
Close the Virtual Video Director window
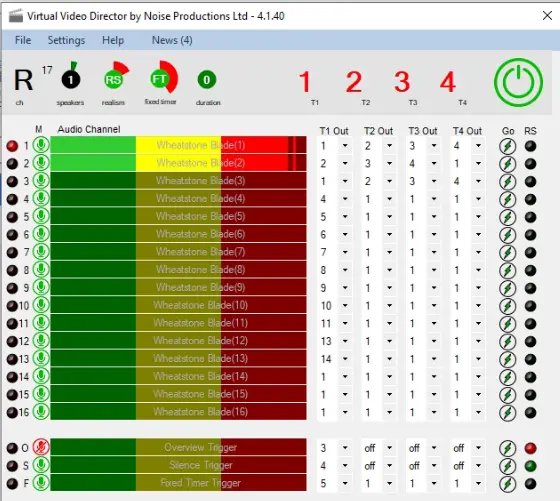point(547,16)
